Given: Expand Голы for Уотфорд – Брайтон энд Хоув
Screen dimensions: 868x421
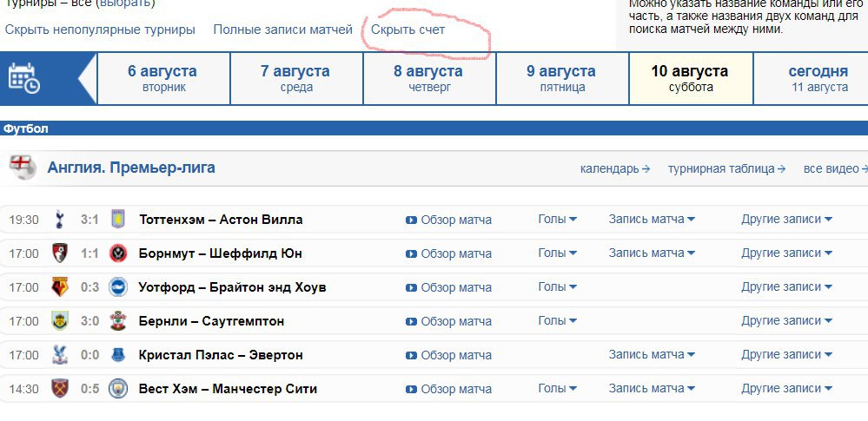Looking at the screenshot, I should pos(558,286).
